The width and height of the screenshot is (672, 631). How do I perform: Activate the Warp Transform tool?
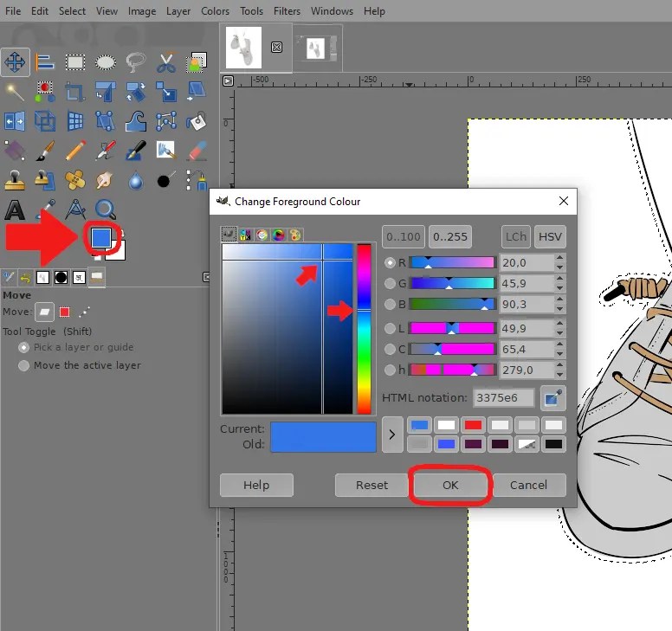[x=135, y=121]
